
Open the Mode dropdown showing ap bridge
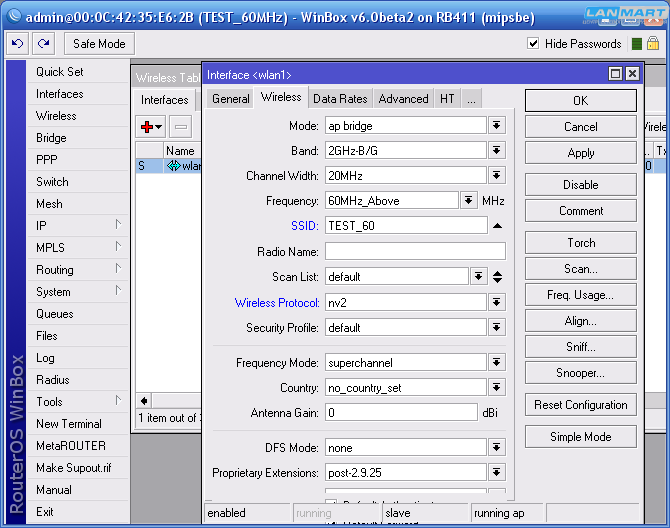tap(497, 125)
